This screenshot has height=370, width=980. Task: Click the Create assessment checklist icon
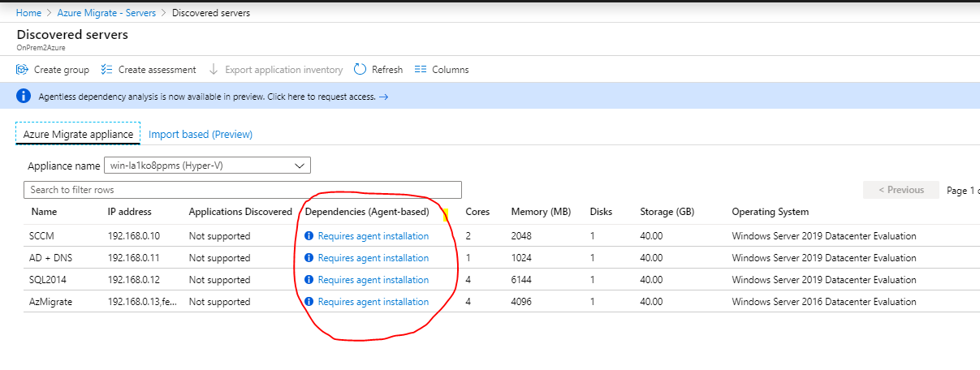(106, 70)
